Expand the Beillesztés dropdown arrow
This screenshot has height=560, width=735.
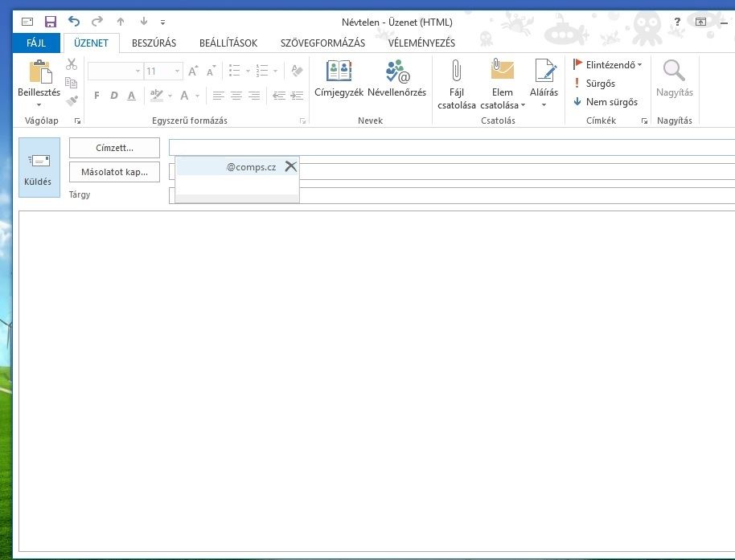[39, 105]
